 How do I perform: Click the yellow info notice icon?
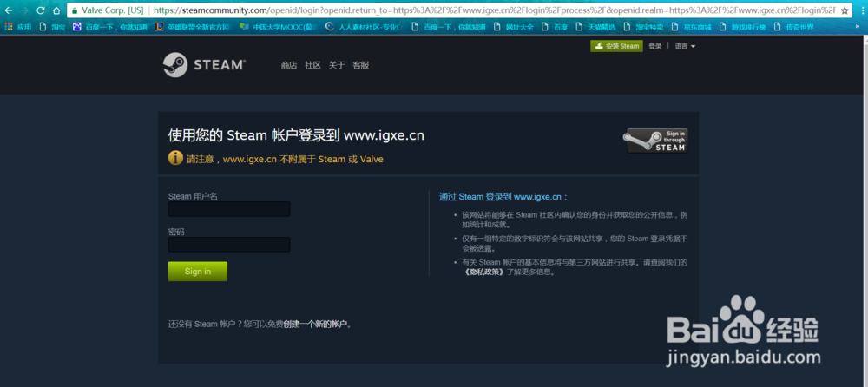point(175,158)
